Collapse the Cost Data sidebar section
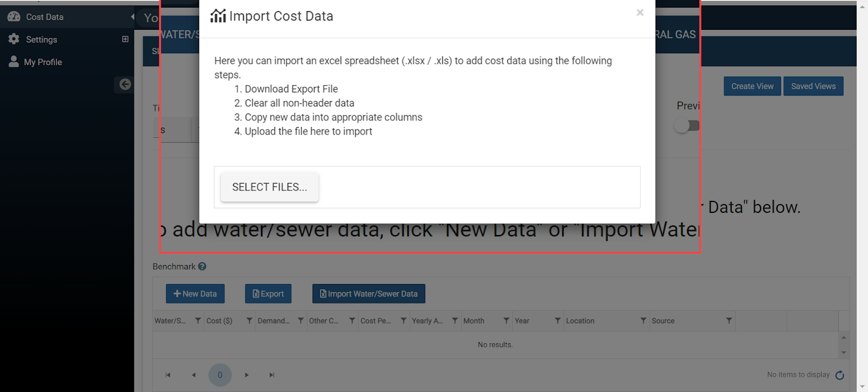This screenshot has width=868, height=392. 132,17
